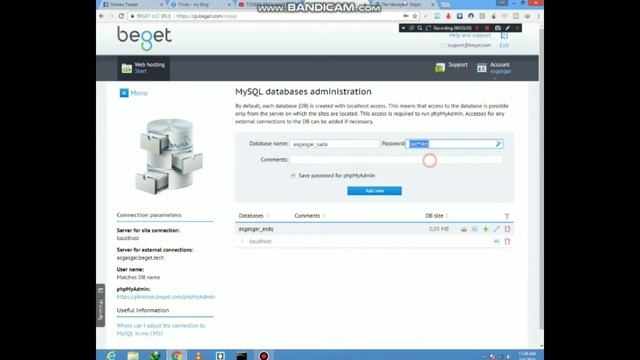Click the Comments input field
Image resolution: width=640 pixels, height=360 pixels.
(x=396, y=160)
